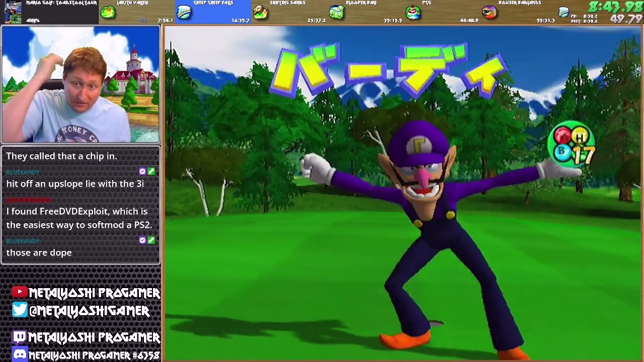
Task: Click the Discord tag MetalYoshi ProGamer #6358
Action: click(x=94, y=355)
